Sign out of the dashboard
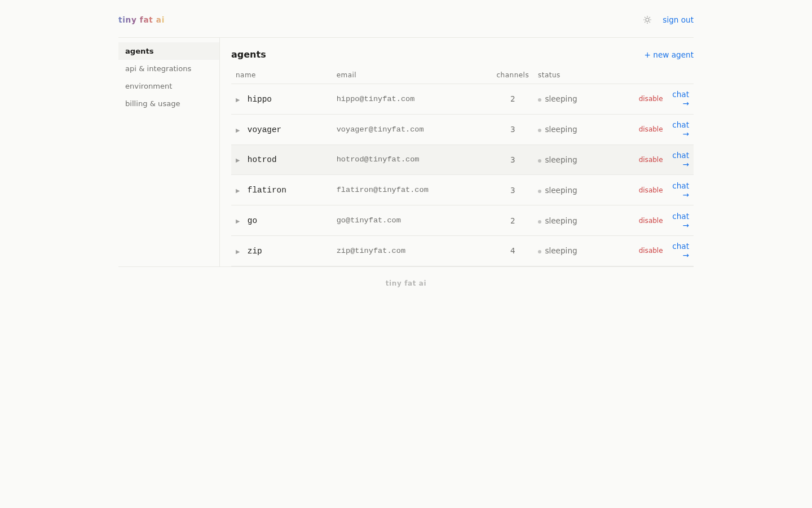812x508 pixels. click(x=678, y=20)
